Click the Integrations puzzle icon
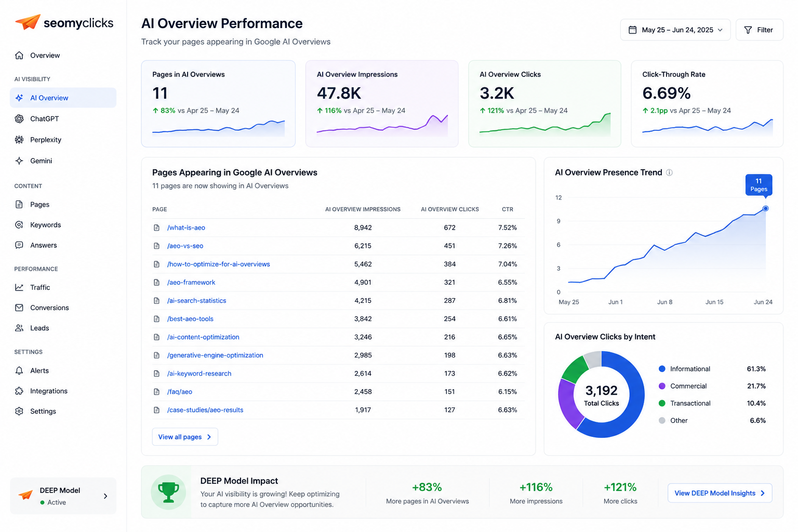The height and width of the screenshot is (532, 798). [19, 391]
